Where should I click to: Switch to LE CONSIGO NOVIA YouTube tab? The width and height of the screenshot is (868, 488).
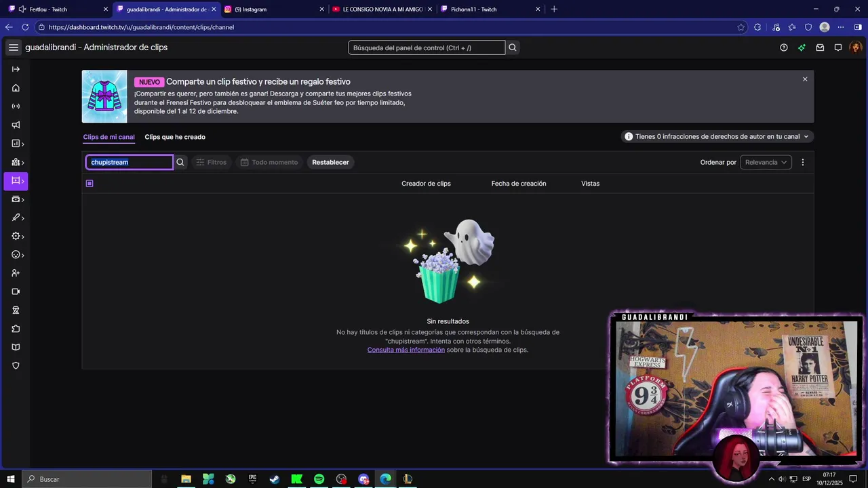pyautogui.click(x=382, y=9)
